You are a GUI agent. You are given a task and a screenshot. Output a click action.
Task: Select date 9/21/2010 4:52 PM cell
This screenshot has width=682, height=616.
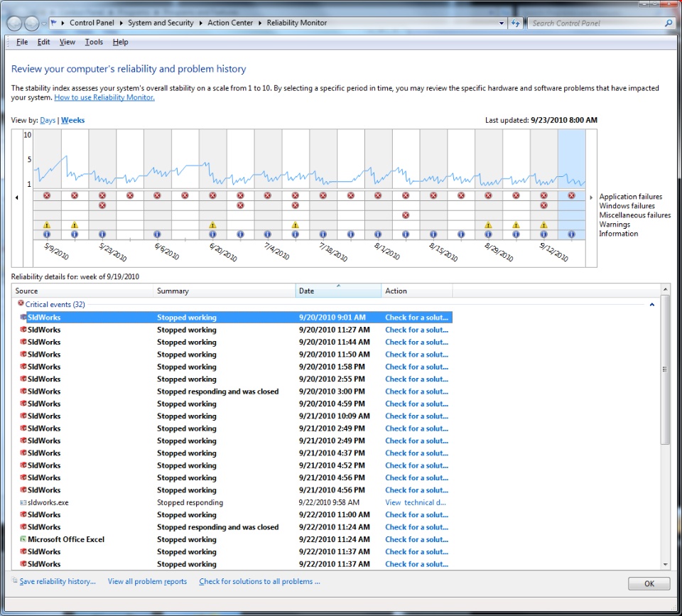(332, 465)
